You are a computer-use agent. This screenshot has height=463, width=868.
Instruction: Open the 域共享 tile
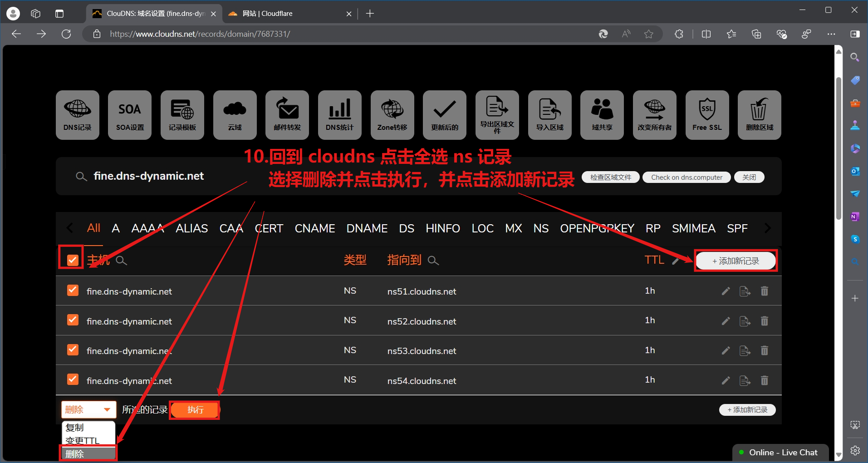(x=602, y=115)
